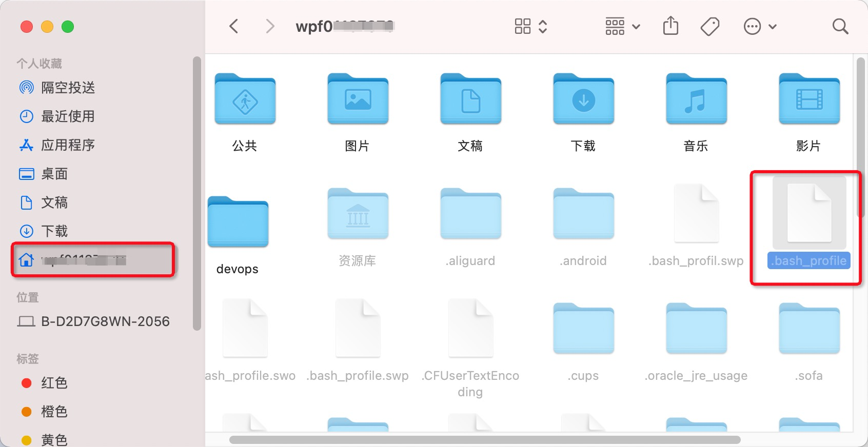Viewport: 868px width, 447px height.
Task: Select the Downloads (下载) folder icon
Action: point(583,99)
